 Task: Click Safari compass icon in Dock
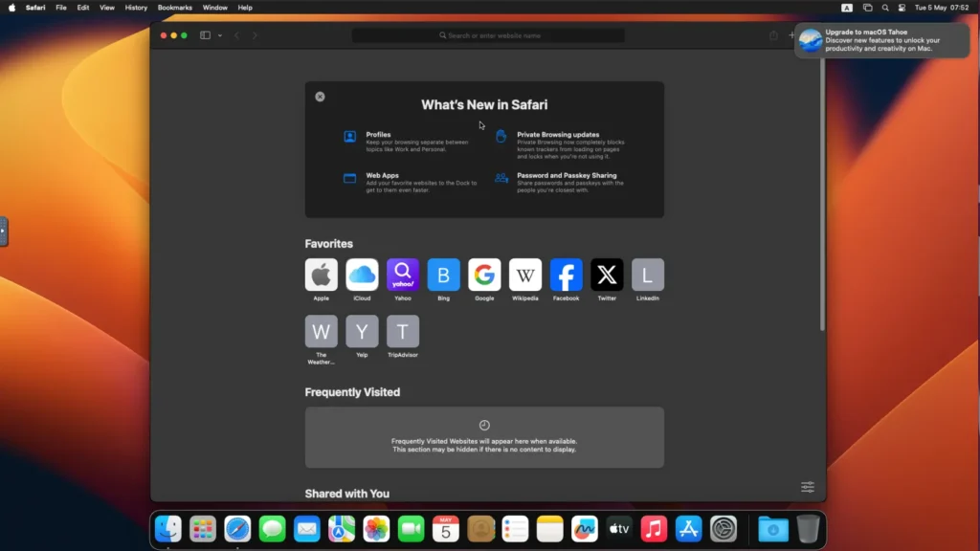point(237,529)
